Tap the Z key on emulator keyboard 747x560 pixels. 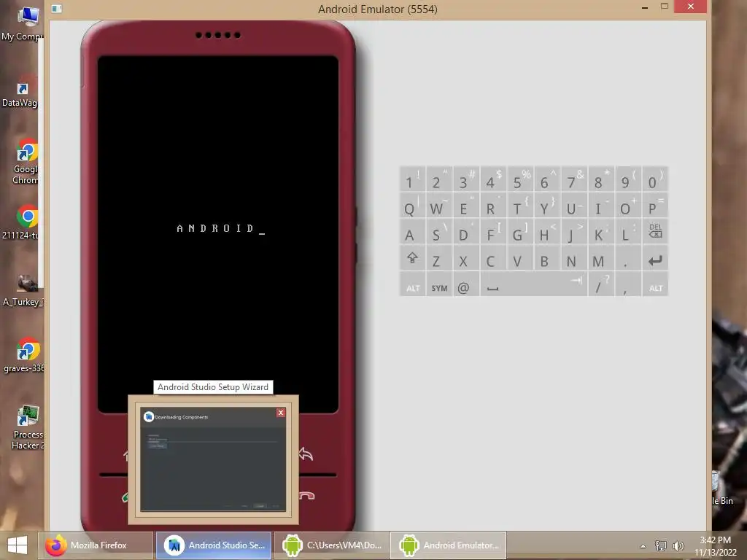(x=439, y=258)
